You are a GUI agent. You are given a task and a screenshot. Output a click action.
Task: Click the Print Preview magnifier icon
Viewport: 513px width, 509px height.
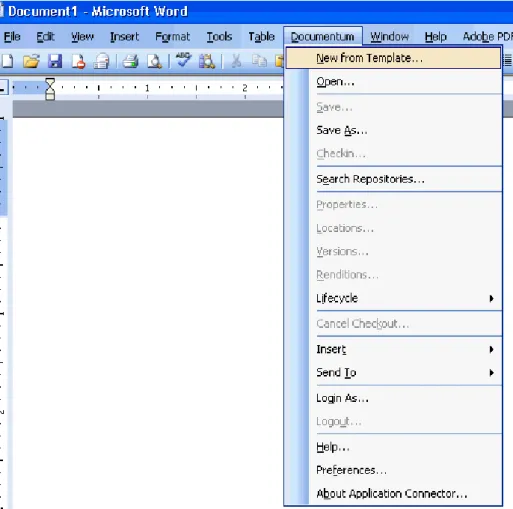click(154, 61)
